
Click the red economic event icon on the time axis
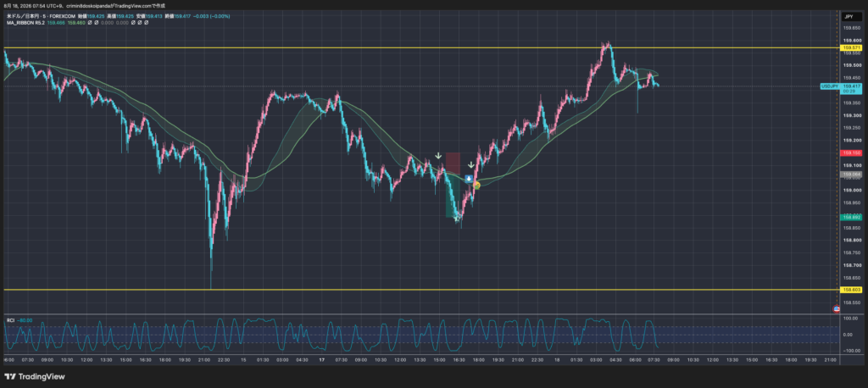pos(837,309)
